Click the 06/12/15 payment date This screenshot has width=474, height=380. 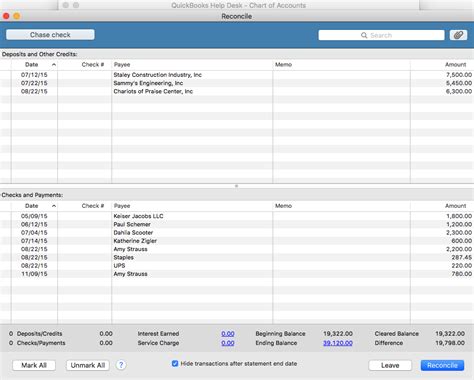34,224
